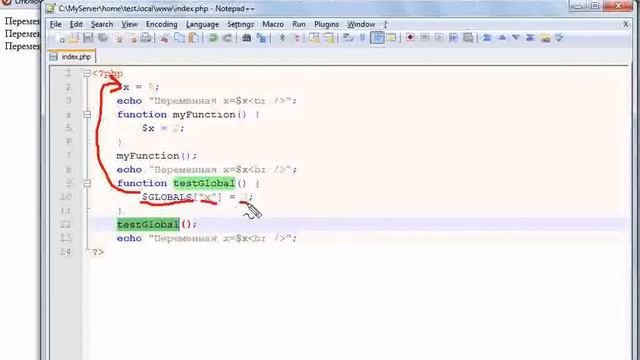The image size is (640, 360).
Task: Collapse the myFunction fold marker
Action: (x=87, y=115)
